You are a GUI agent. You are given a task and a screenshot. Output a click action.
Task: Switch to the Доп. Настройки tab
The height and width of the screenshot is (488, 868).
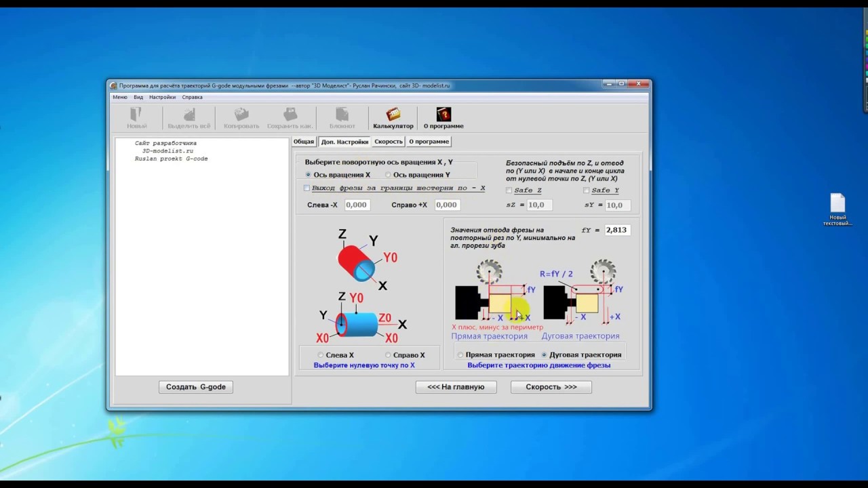coord(344,142)
